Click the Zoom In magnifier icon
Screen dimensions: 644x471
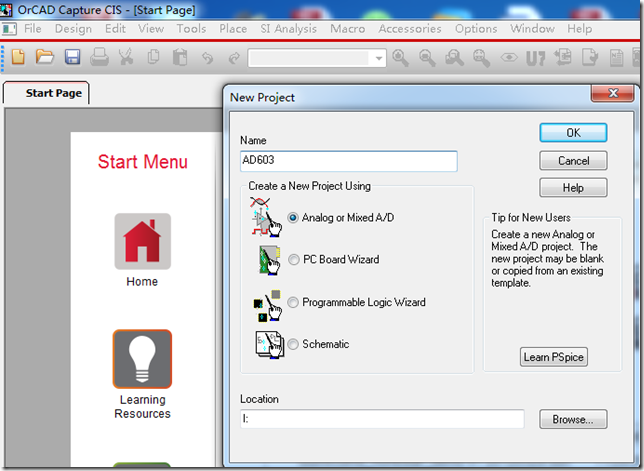[400, 57]
